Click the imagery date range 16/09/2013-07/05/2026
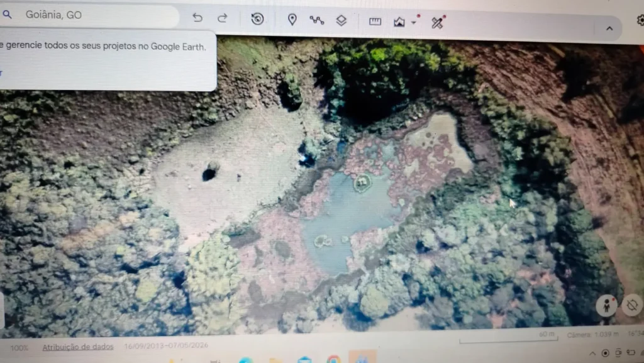 (166, 346)
